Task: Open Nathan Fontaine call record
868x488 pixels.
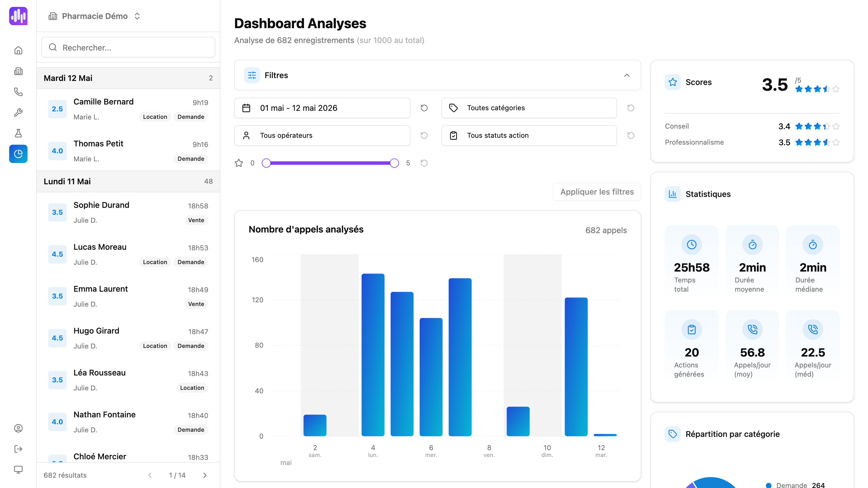Action: click(128, 422)
